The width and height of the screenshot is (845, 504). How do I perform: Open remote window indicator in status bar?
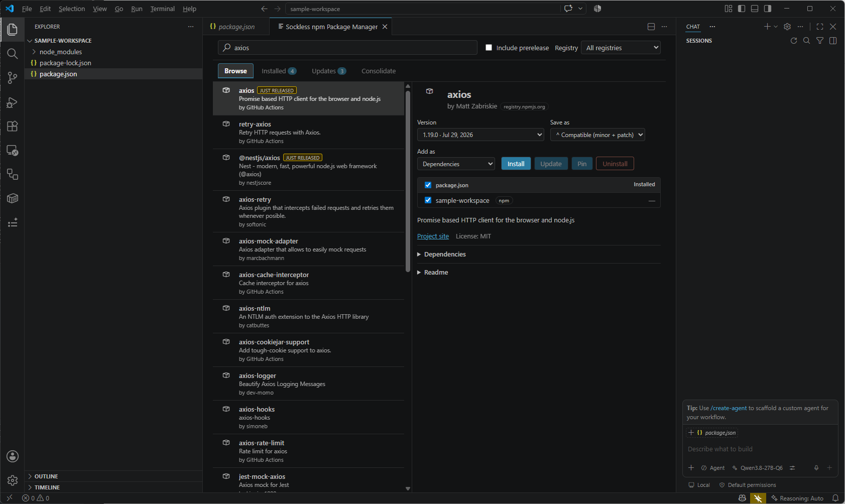click(x=9, y=498)
